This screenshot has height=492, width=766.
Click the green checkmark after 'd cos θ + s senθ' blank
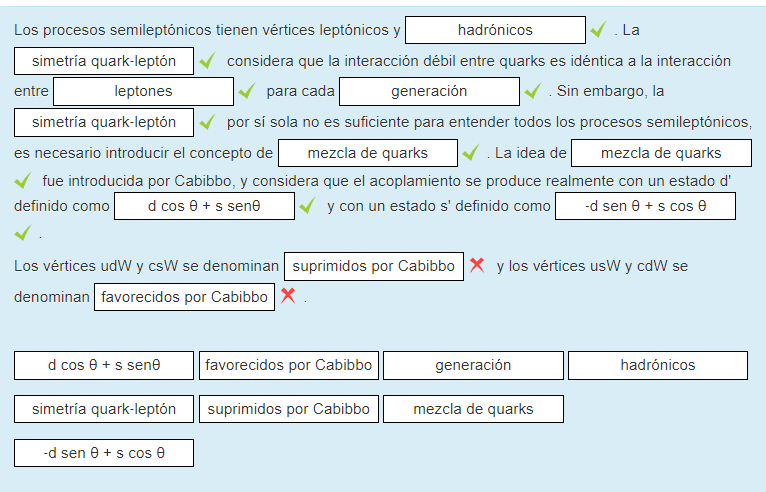click(x=307, y=206)
